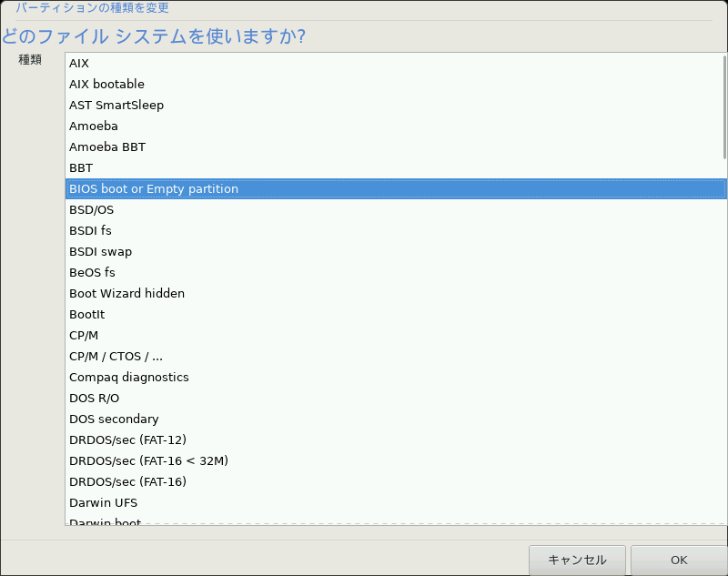Select BIOS boot or Empty partition
Screen dimensions: 728x576
pyautogui.click(x=396, y=189)
